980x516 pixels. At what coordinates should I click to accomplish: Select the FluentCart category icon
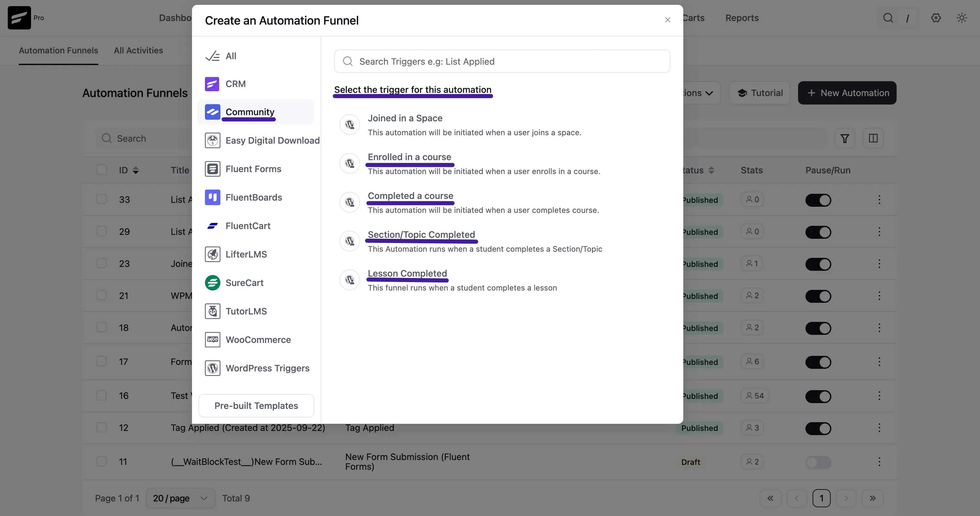point(212,226)
